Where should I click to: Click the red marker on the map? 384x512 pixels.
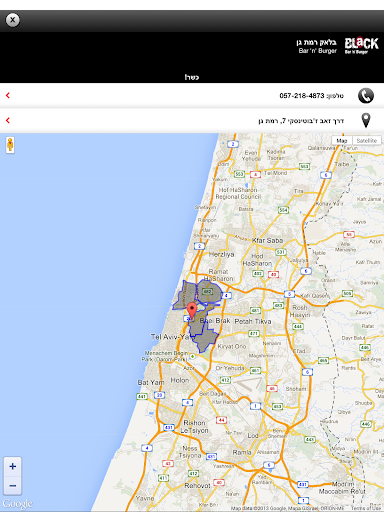192,310
